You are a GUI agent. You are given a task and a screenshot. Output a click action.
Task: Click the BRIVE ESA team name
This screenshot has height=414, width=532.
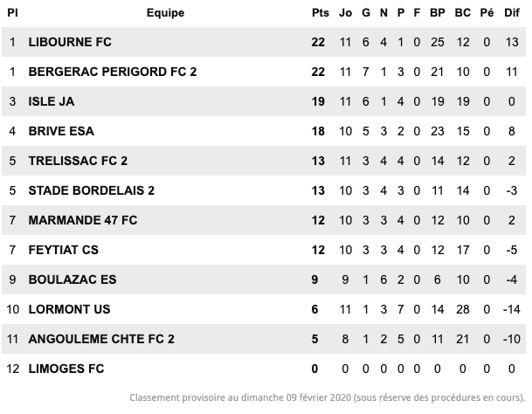61,131
